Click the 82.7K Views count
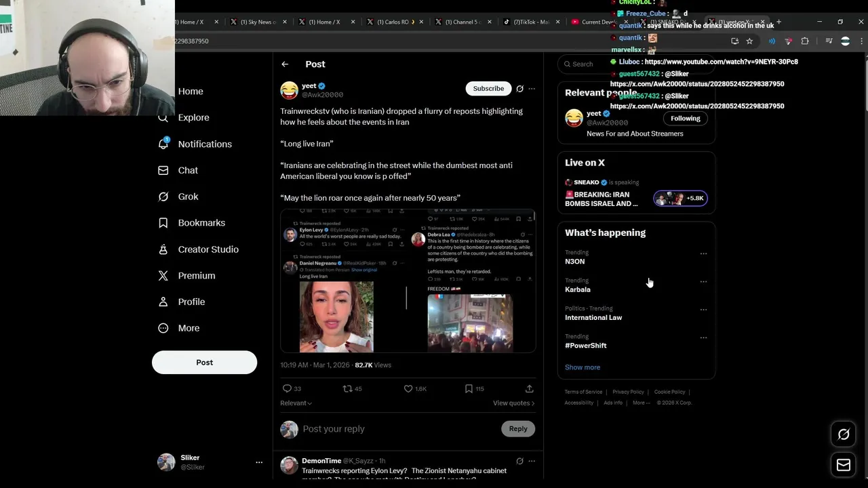The image size is (868, 488). click(x=373, y=365)
